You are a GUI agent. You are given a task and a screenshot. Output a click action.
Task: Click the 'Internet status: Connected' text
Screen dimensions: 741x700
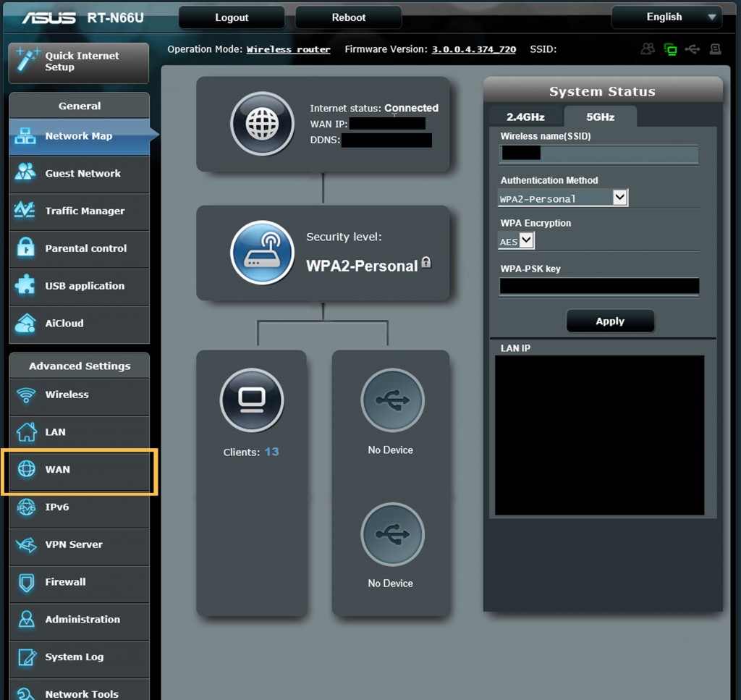coord(374,108)
